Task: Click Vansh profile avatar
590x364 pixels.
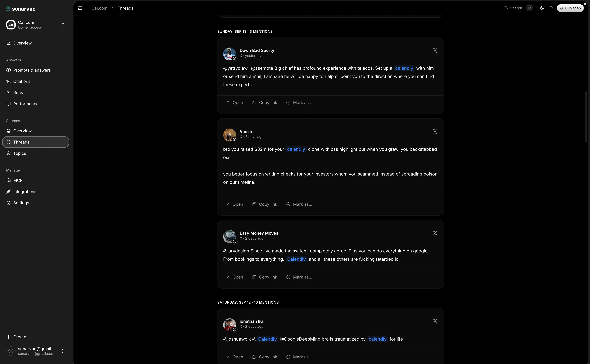Action: pyautogui.click(x=230, y=135)
